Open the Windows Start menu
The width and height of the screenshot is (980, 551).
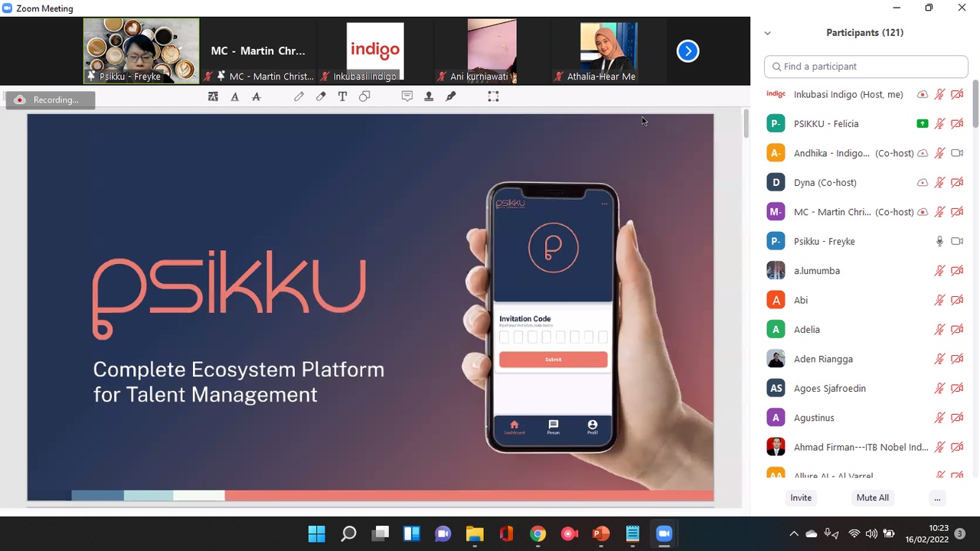tap(316, 533)
